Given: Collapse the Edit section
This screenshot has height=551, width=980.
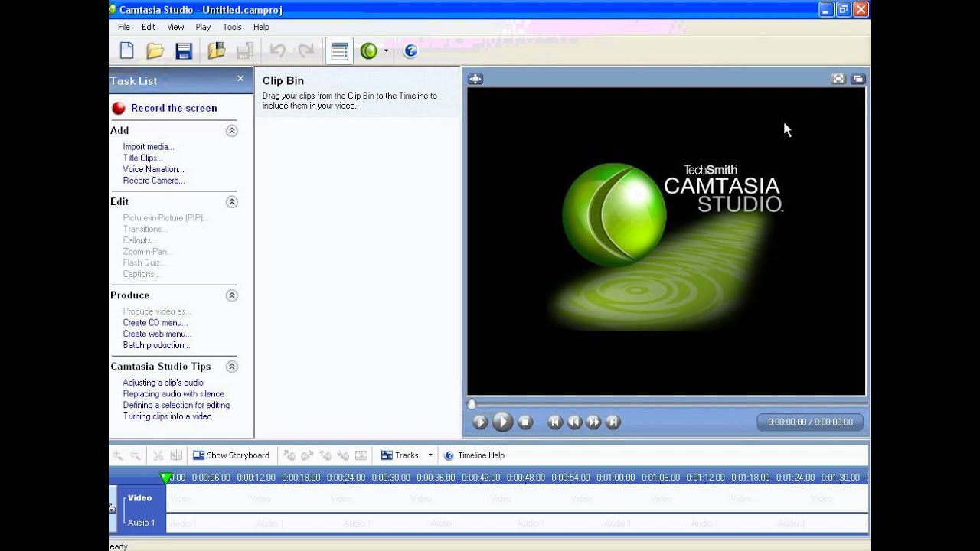Looking at the screenshot, I should point(232,202).
